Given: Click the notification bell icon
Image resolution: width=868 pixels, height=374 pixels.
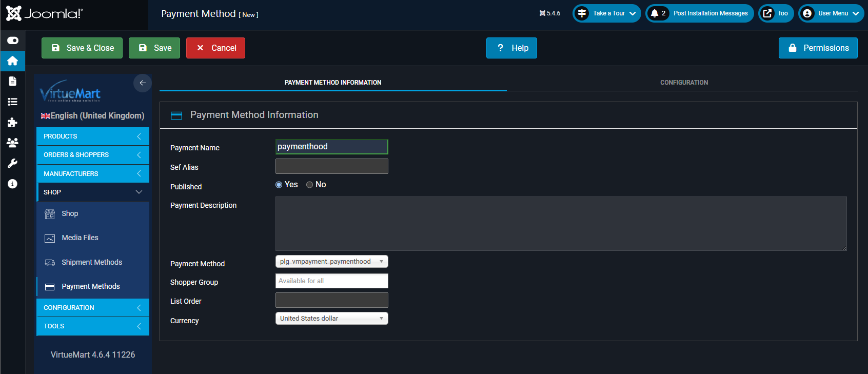Looking at the screenshot, I should tap(655, 13).
